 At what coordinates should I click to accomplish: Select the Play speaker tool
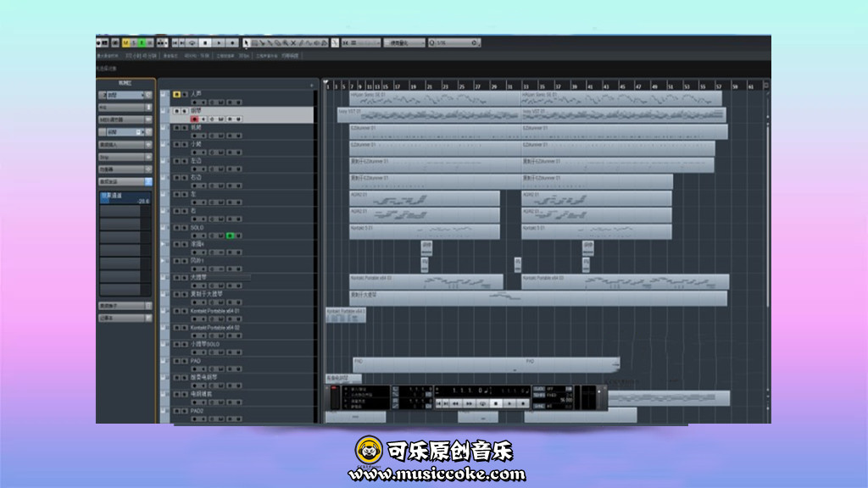[x=317, y=43]
